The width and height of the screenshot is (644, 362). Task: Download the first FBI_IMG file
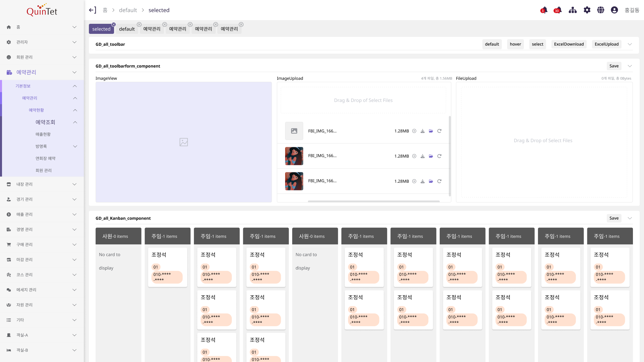click(423, 131)
